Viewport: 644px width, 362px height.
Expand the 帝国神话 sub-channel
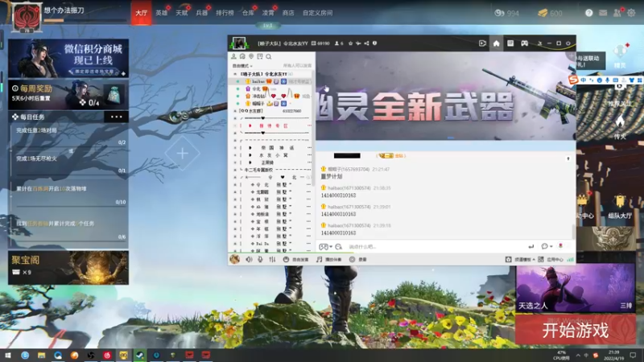coord(250,148)
